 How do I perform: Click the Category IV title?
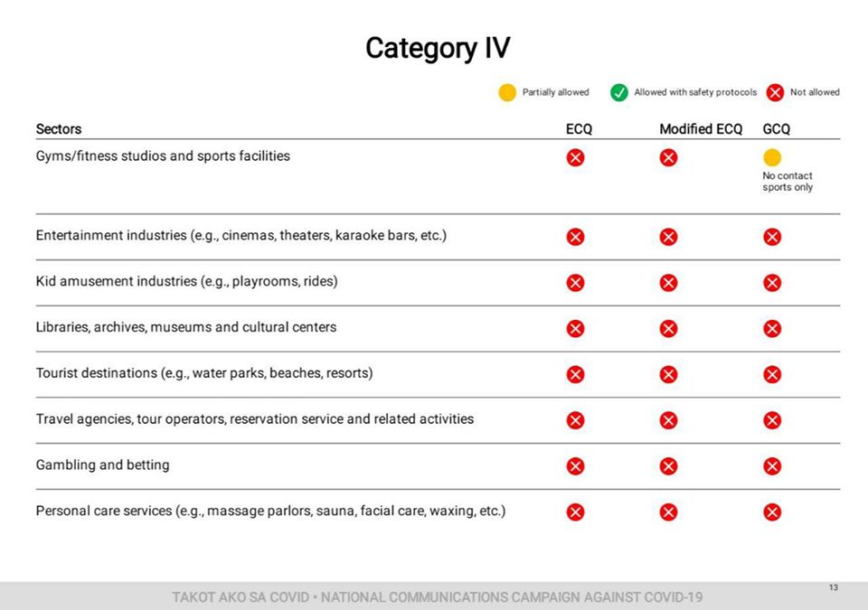click(x=438, y=48)
